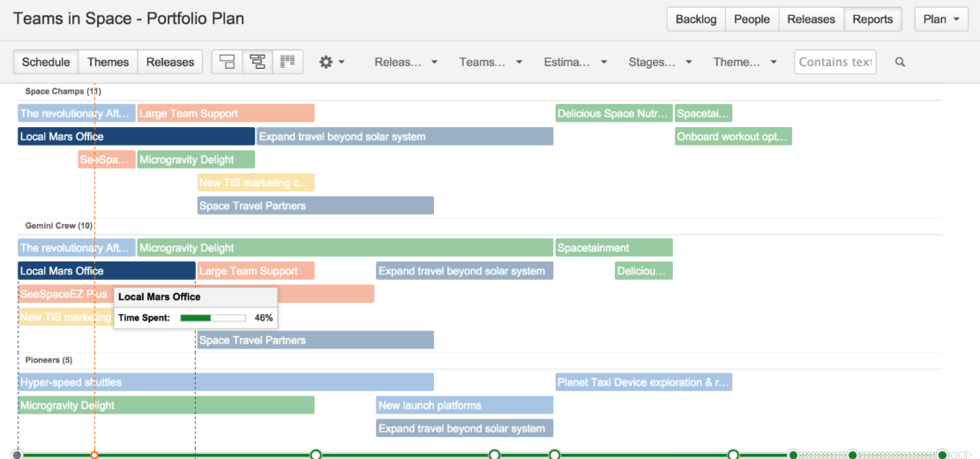
Task: Go to the People tab
Action: [x=752, y=19]
